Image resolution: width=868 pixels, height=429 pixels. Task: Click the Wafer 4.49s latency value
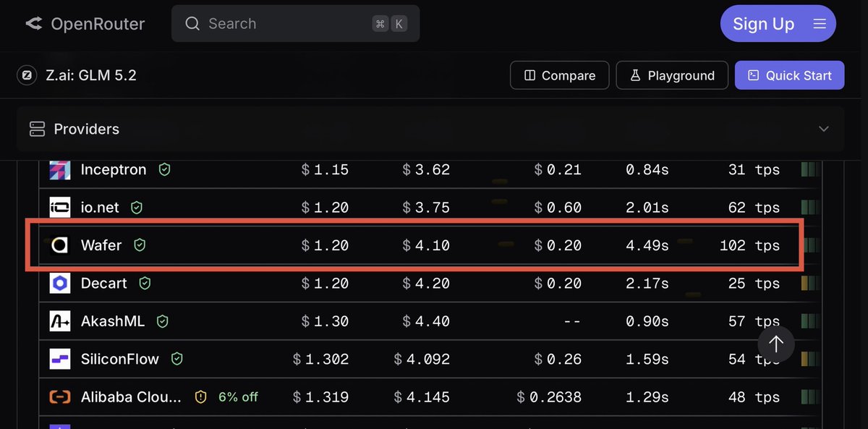click(x=647, y=245)
